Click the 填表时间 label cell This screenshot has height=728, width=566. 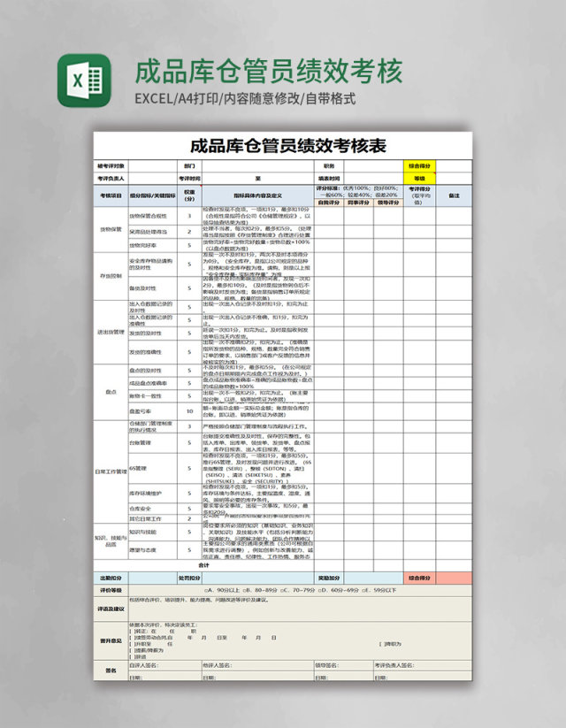pos(329,179)
